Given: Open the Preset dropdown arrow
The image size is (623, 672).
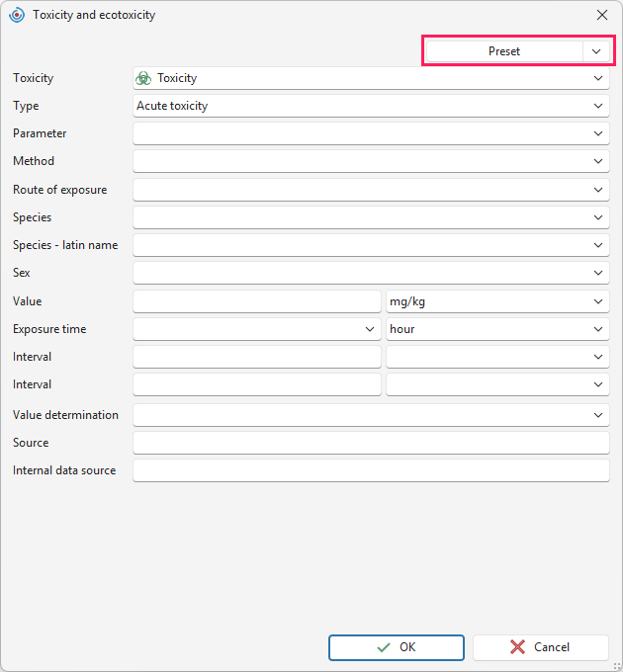Looking at the screenshot, I should coord(596,51).
